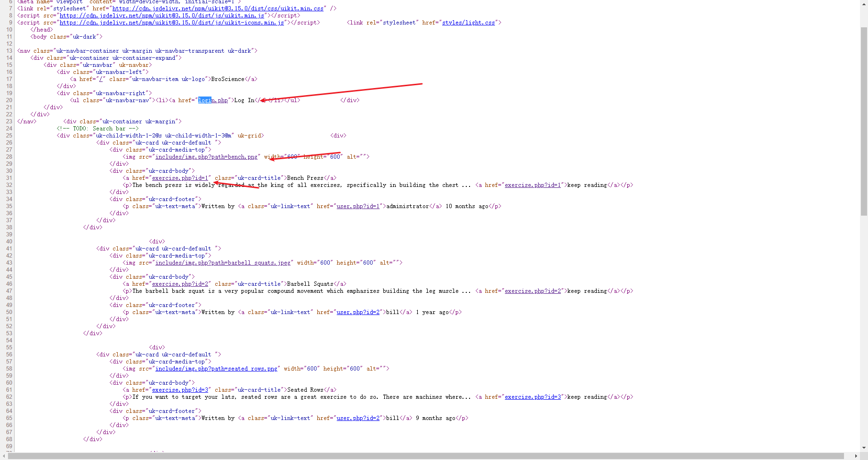
Task: Click the "administrator" author text
Action: pyautogui.click(x=408, y=206)
